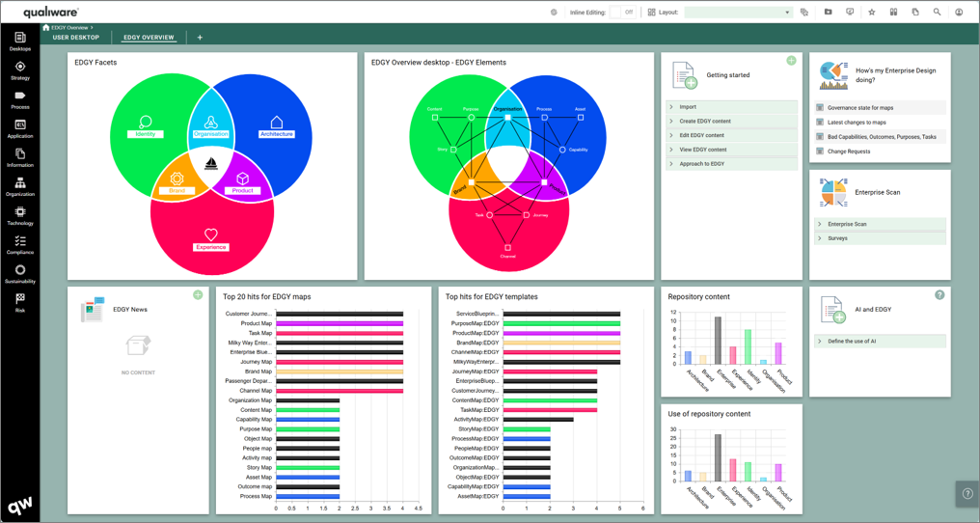This screenshot has height=523, width=980.
Task: Click the Story node in EDGY Elements
Action: (453, 150)
